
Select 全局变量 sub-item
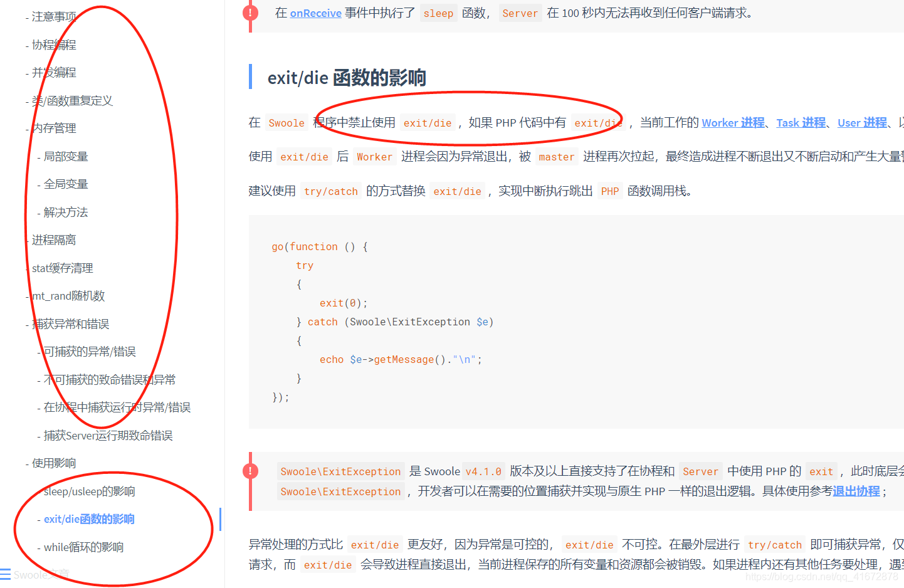(x=66, y=184)
